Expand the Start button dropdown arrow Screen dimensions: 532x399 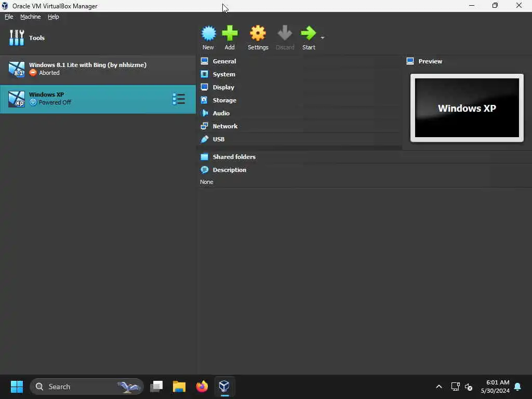pyautogui.click(x=322, y=37)
